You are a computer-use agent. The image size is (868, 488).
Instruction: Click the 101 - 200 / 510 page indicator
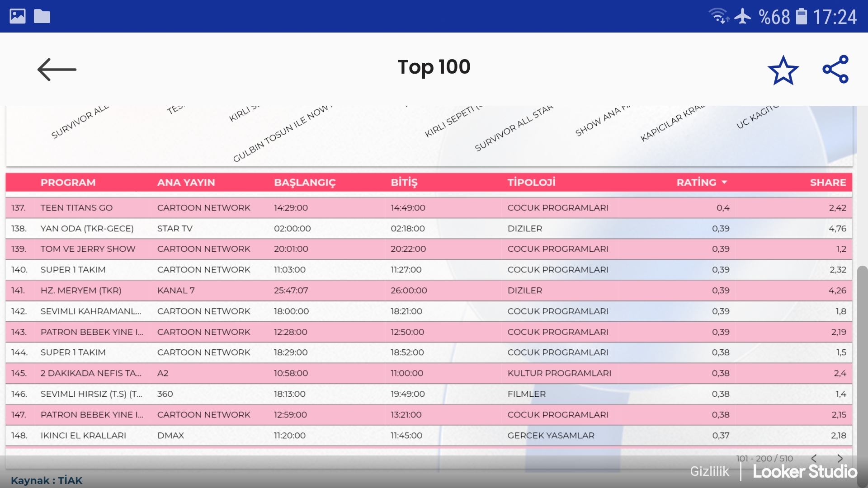point(764,458)
